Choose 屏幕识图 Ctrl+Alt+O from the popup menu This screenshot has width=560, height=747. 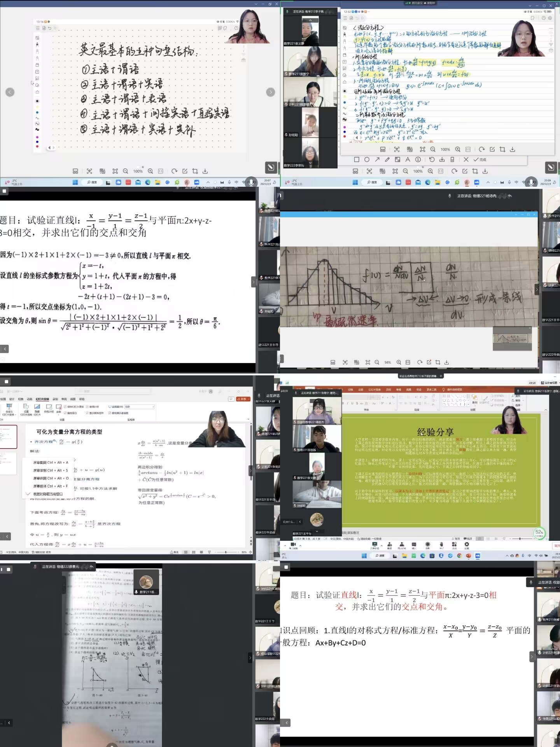pos(51,478)
